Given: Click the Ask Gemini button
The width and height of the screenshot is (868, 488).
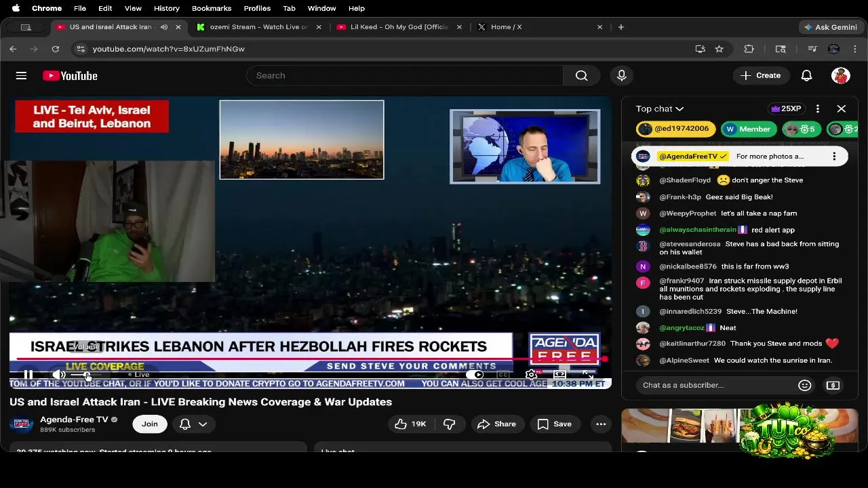Looking at the screenshot, I should [x=830, y=27].
